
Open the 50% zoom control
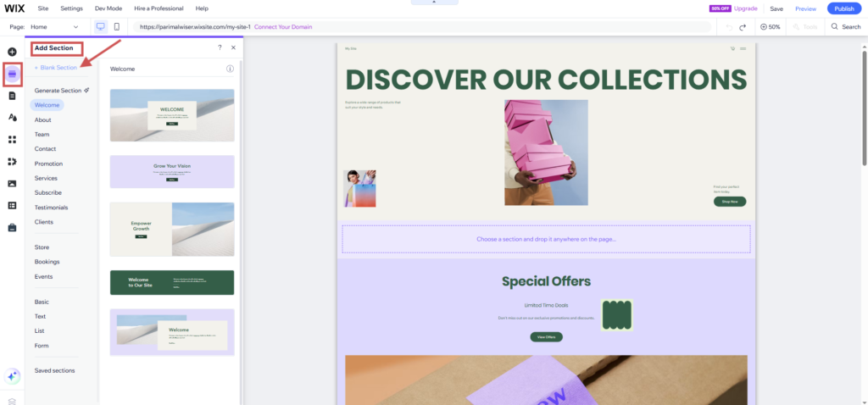point(771,27)
